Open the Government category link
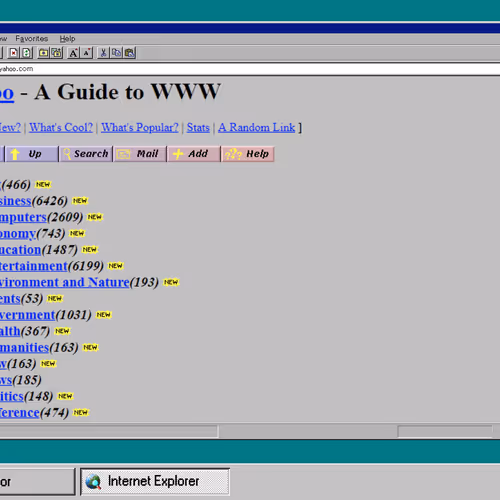This screenshot has width=500, height=500. click(28, 315)
